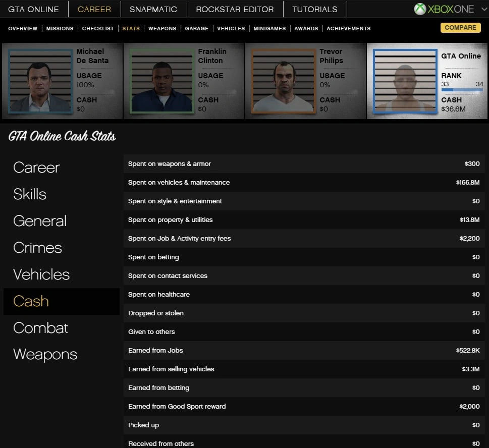
Task: Click 'Spent on style & entertainment' row
Action: [304, 201]
